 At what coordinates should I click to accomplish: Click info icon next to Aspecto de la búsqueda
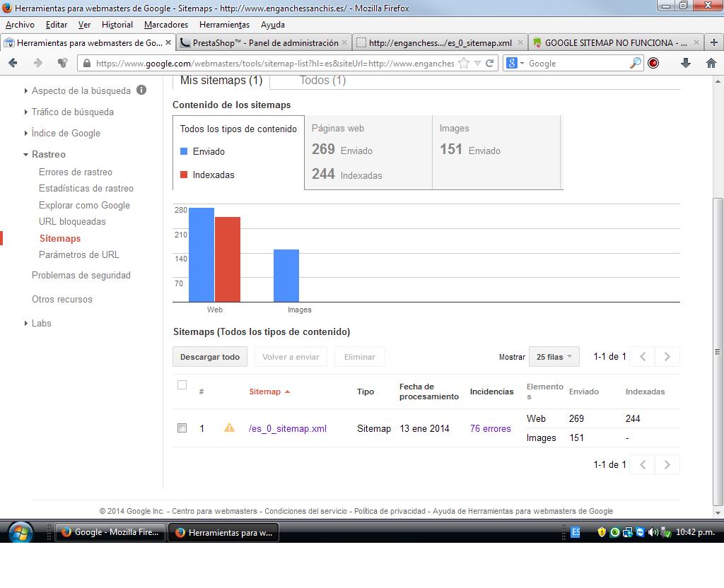(141, 90)
